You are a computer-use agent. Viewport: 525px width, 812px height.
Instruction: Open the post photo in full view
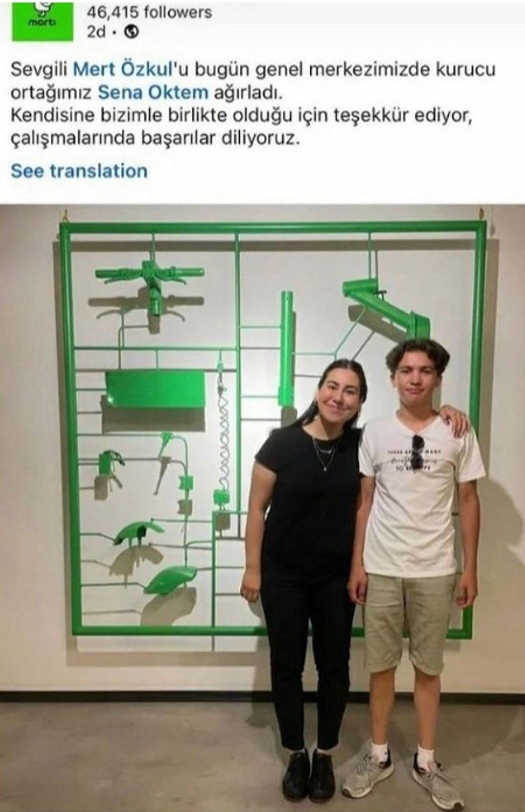tap(262, 508)
